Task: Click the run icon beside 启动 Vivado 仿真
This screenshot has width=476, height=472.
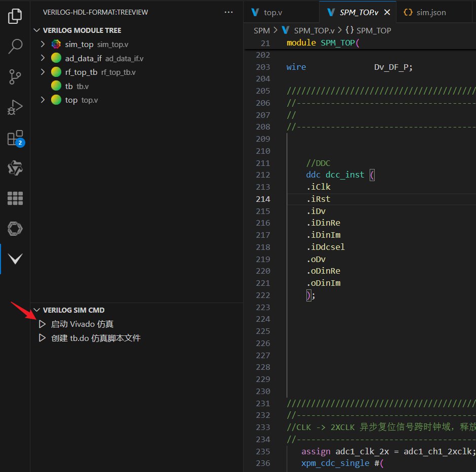Action: point(42,324)
